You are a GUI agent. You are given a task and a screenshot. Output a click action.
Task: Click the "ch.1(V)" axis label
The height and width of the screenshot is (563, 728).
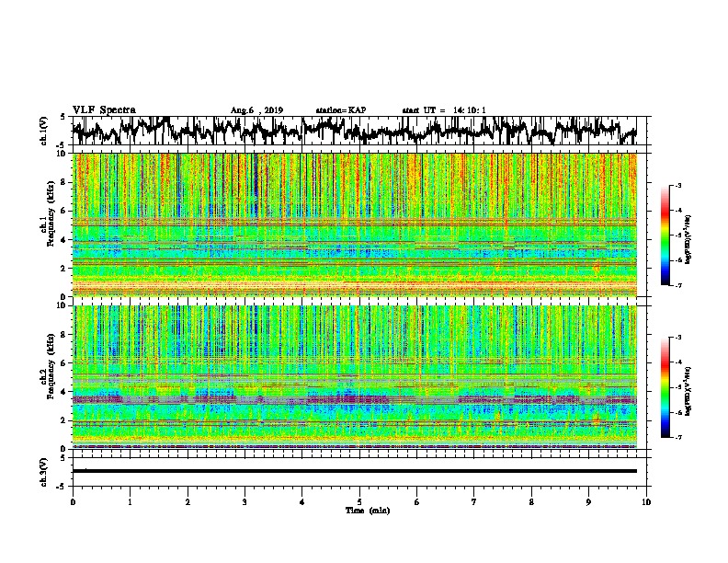[44, 131]
